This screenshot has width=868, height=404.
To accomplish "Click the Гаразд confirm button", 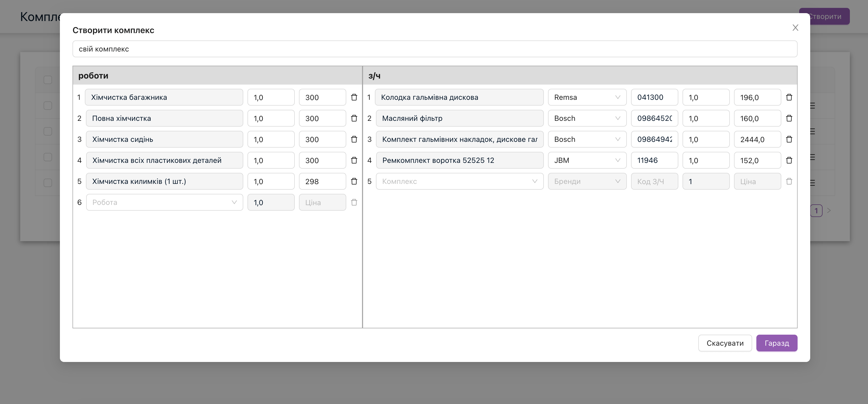I will pyautogui.click(x=776, y=343).
